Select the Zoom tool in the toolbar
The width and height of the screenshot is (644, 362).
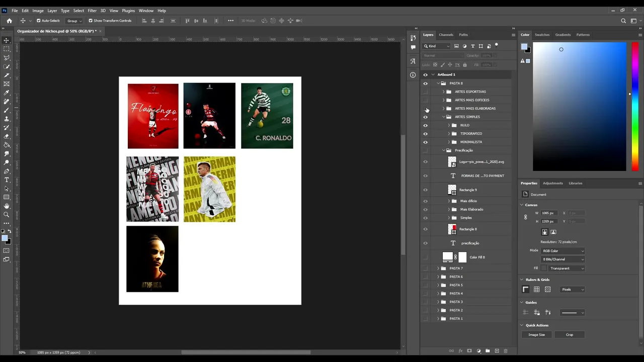(7, 215)
